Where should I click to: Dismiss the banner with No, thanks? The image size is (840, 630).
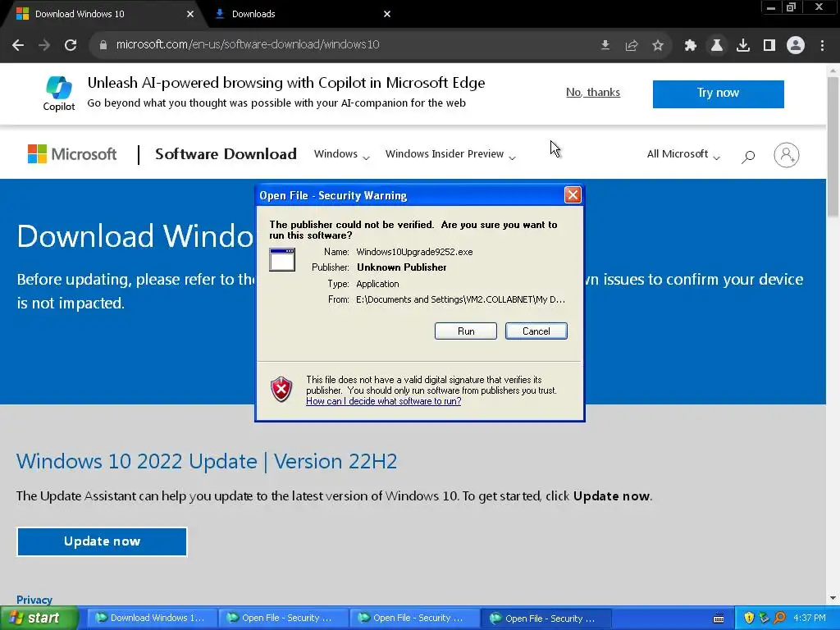coord(593,92)
